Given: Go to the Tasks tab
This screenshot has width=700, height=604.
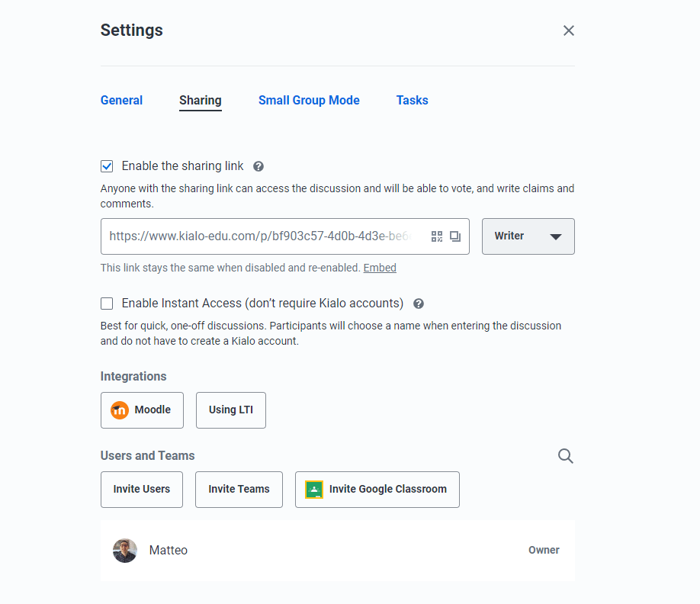Looking at the screenshot, I should [412, 101].
